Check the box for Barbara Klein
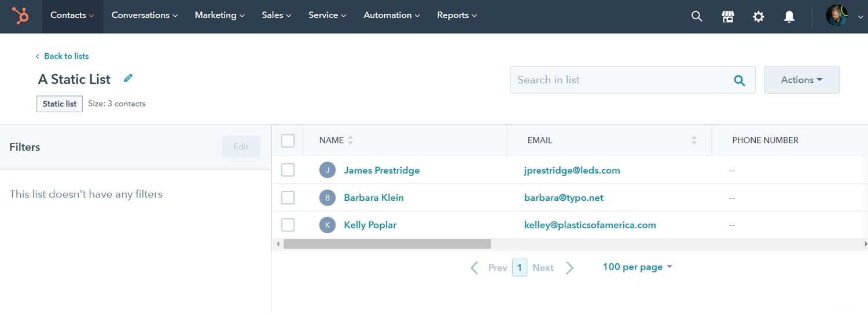This screenshot has height=313, width=868. tap(288, 197)
